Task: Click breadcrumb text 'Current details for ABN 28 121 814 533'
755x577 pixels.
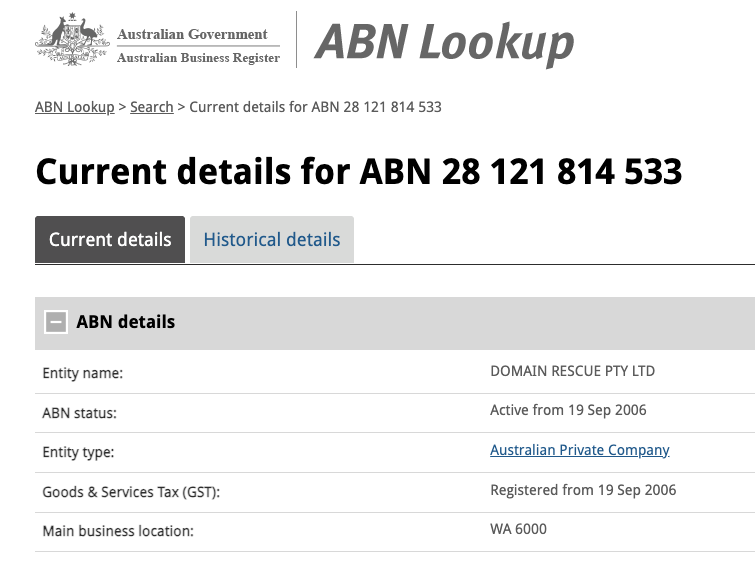Action: point(315,107)
